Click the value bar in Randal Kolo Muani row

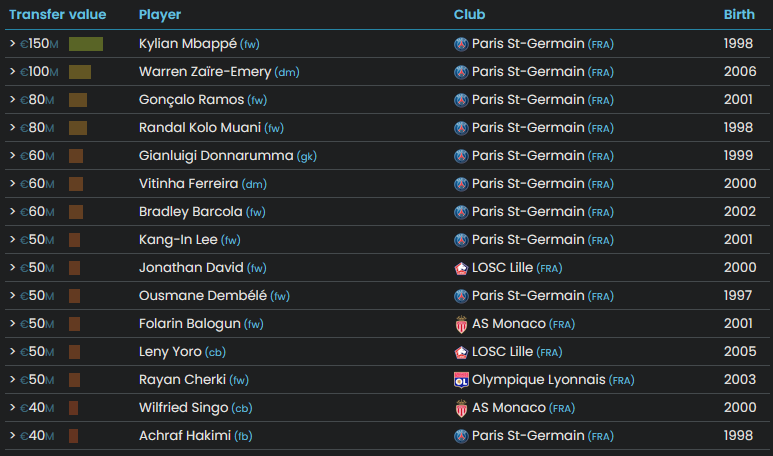point(78,128)
